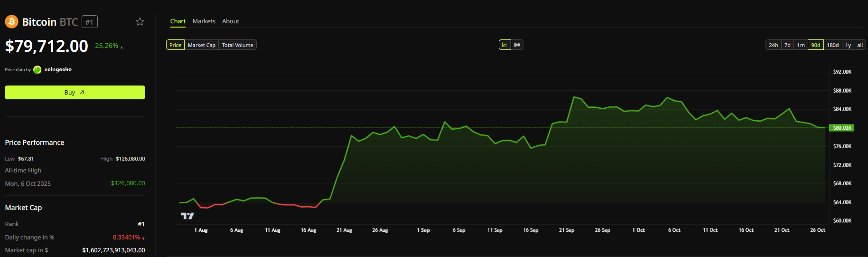The width and height of the screenshot is (868, 257).
Task: Click the CoinGecko logo icon
Action: click(37, 69)
